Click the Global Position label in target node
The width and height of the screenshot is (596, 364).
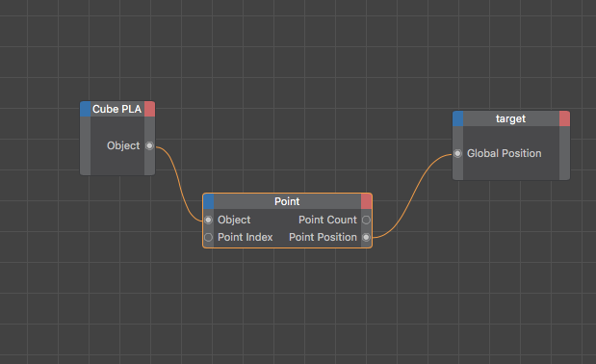pos(504,153)
